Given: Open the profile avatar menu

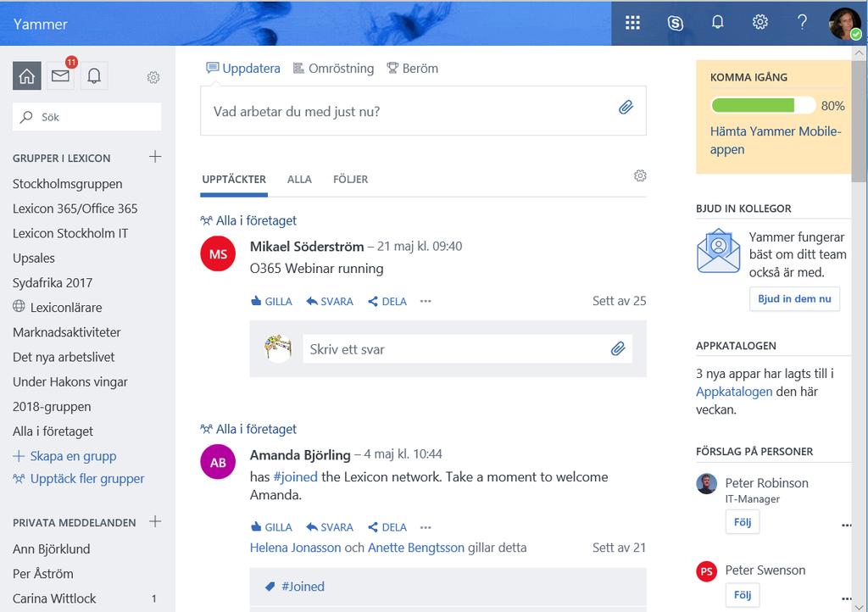Looking at the screenshot, I should click(x=845, y=23).
